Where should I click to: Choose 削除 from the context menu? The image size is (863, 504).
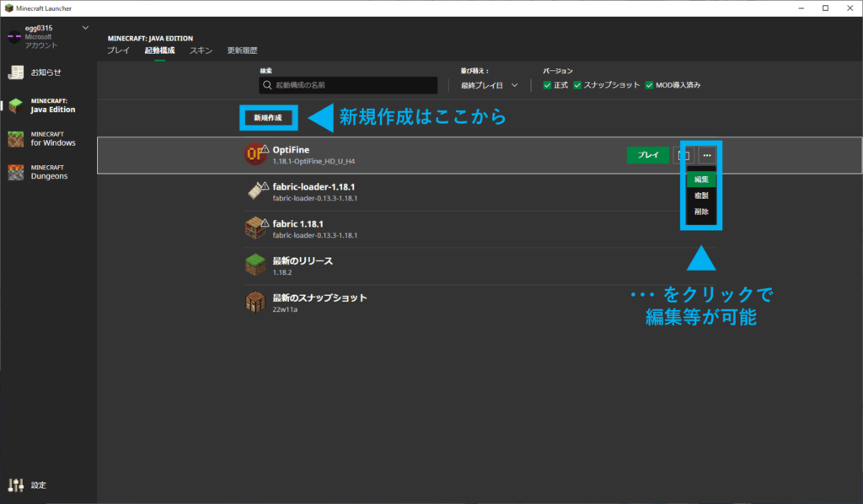[701, 212]
